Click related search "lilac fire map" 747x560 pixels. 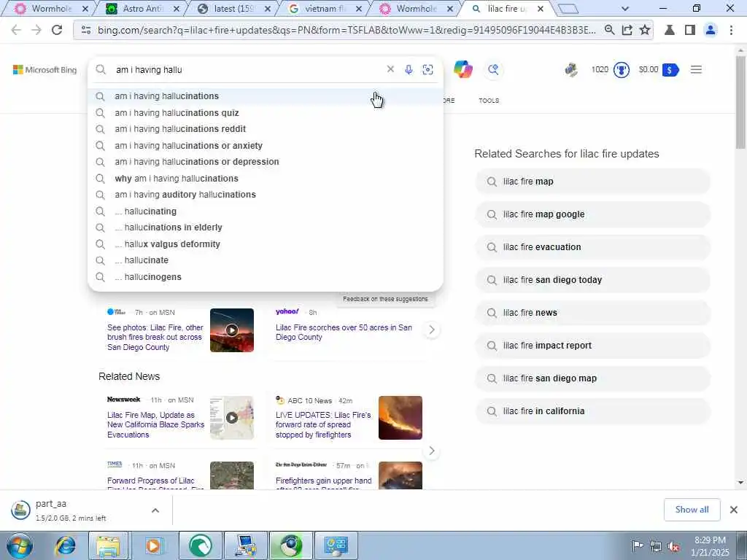coord(592,182)
